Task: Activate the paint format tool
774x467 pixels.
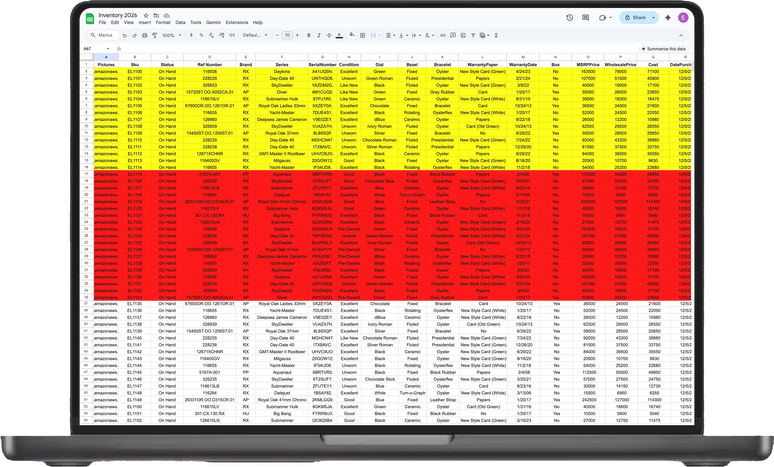Action: click(x=155, y=36)
